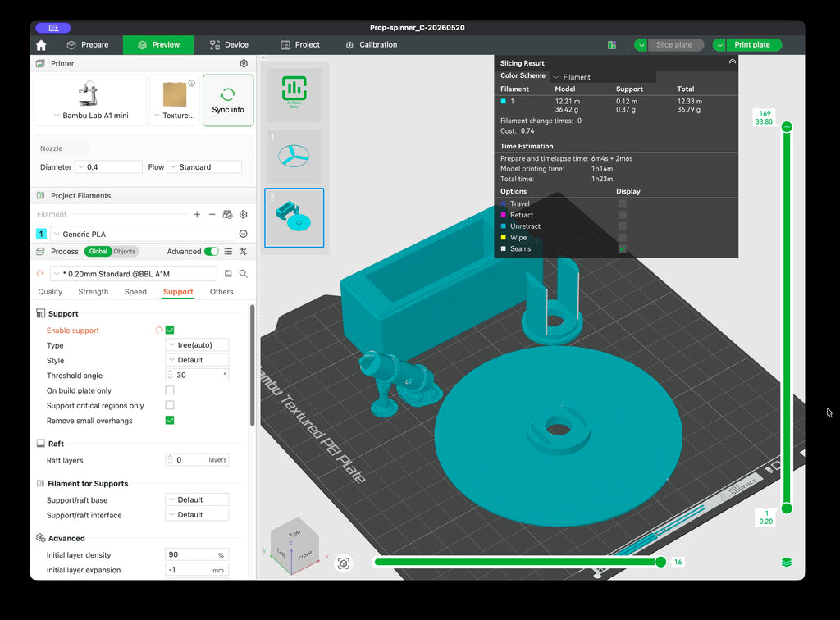Open compare presets icon
Viewport: 840px width, 620px height.
[243, 251]
